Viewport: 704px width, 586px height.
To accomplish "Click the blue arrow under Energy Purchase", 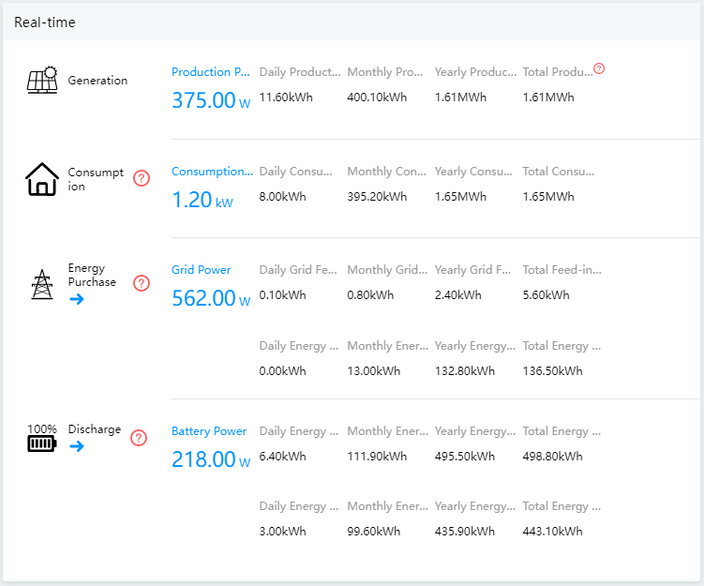I will 77,299.
